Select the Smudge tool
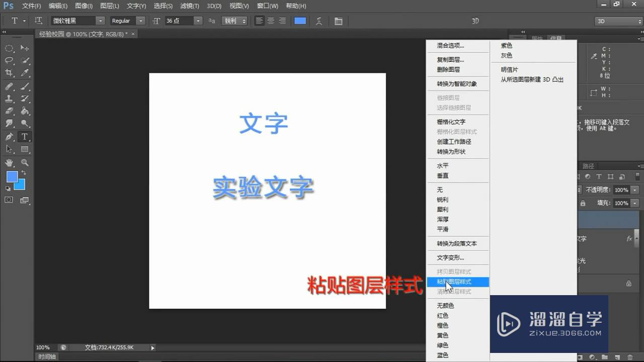Viewport: 644px width, 362px height. [9, 123]
